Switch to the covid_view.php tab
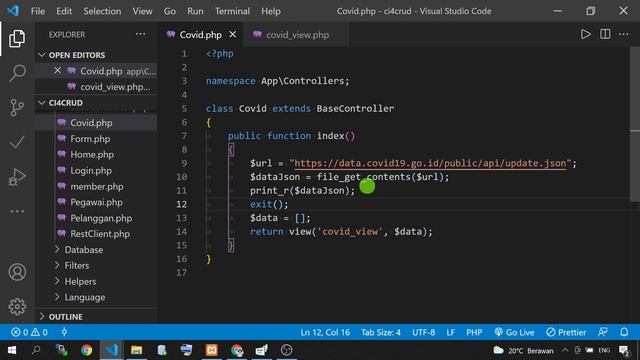This screenshot has width=640, height=360. click(296, 35)
